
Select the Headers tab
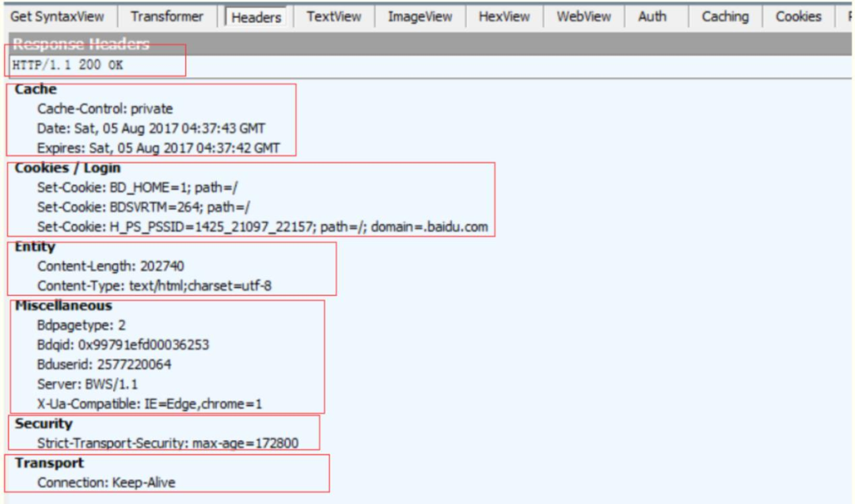[x=256, y=17]
